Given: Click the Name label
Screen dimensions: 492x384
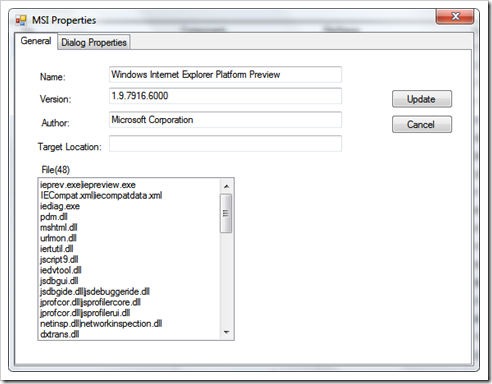Looking at the screenshot, I should pyautogui.click(x=53, y=77).
